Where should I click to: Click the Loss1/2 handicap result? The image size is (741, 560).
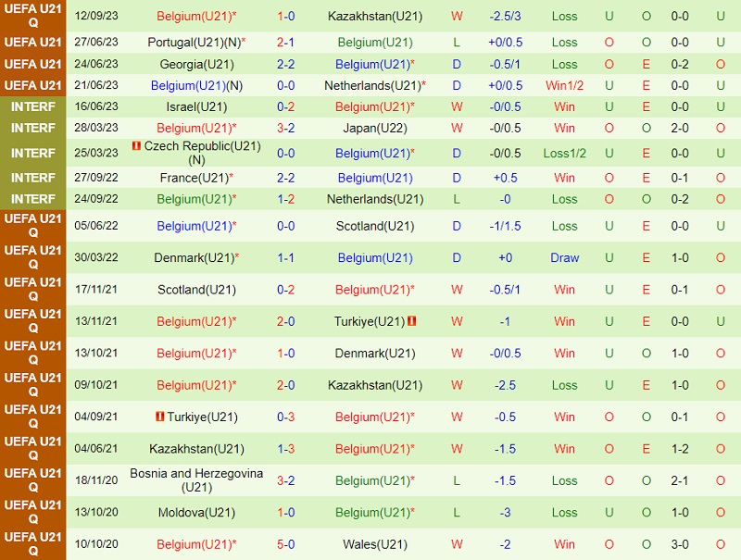pos(564,153)
